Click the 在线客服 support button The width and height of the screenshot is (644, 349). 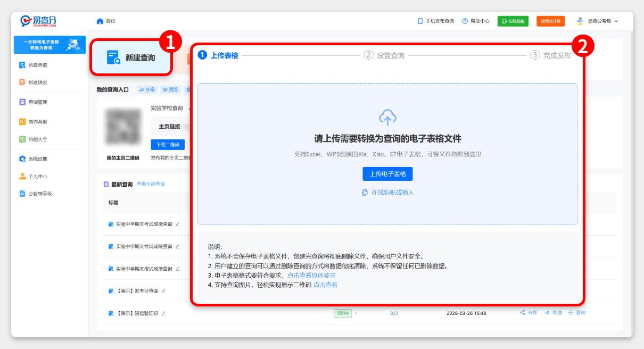click(x=513, y=20)
